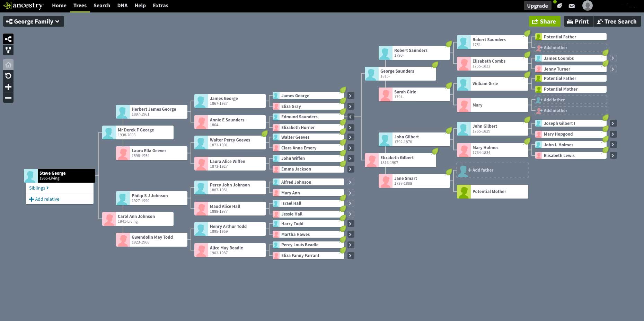
Task: Click the Siblings link under Steve George
Action: (39, 188)
